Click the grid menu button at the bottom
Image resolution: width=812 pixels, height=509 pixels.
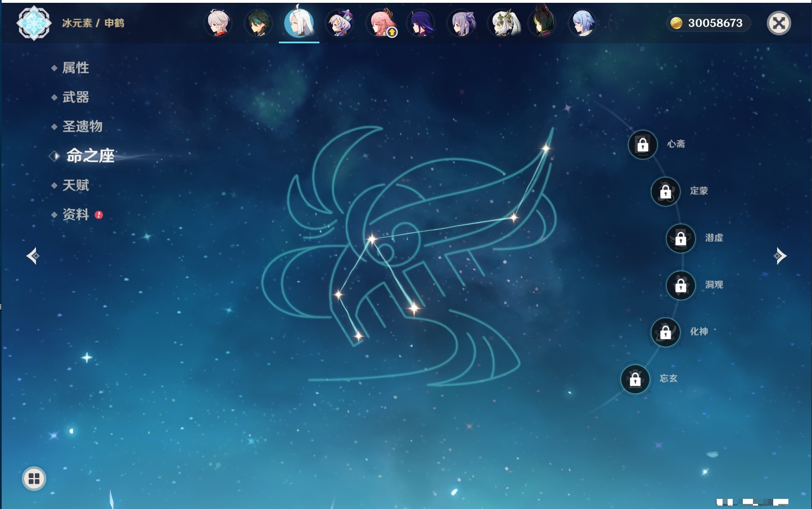click(x=34, y=479)
